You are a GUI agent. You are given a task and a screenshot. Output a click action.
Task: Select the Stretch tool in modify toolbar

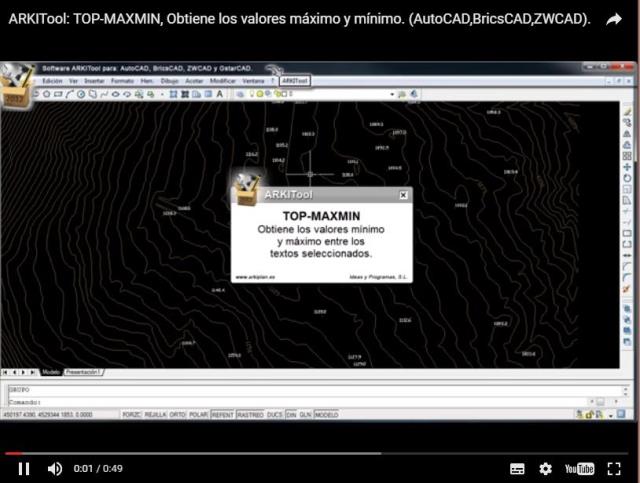627,200
